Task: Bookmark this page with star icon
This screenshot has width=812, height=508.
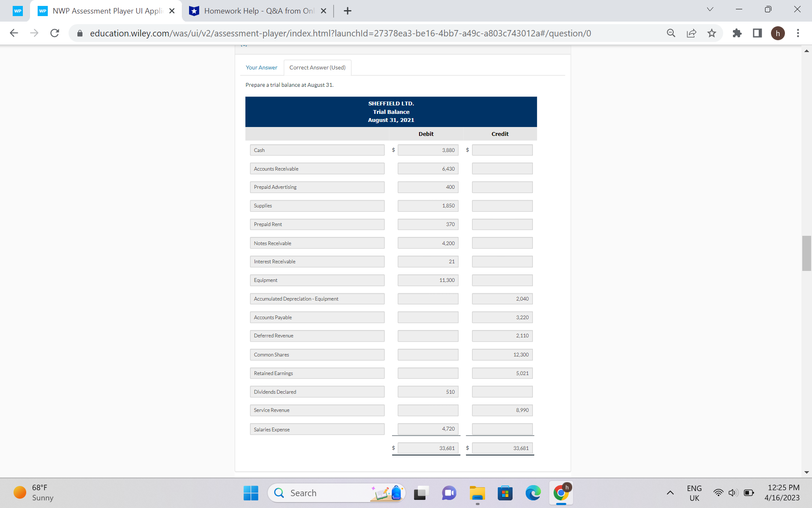Action: (x=712, y=33)
